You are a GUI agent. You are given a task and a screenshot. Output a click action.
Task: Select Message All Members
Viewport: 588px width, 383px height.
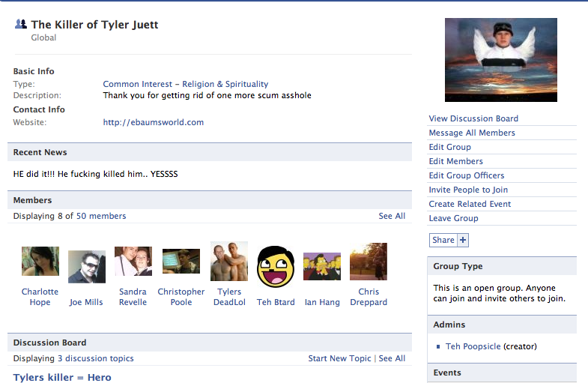472,133
